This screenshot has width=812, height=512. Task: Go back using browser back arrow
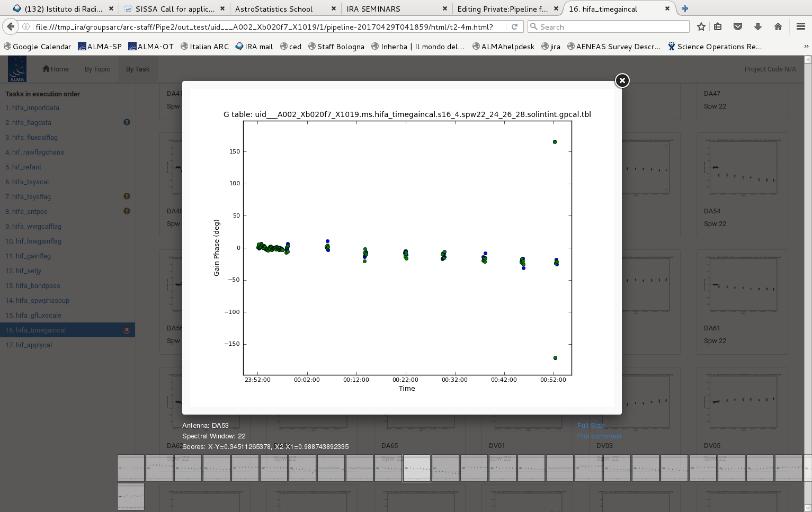tap(11, 26)
